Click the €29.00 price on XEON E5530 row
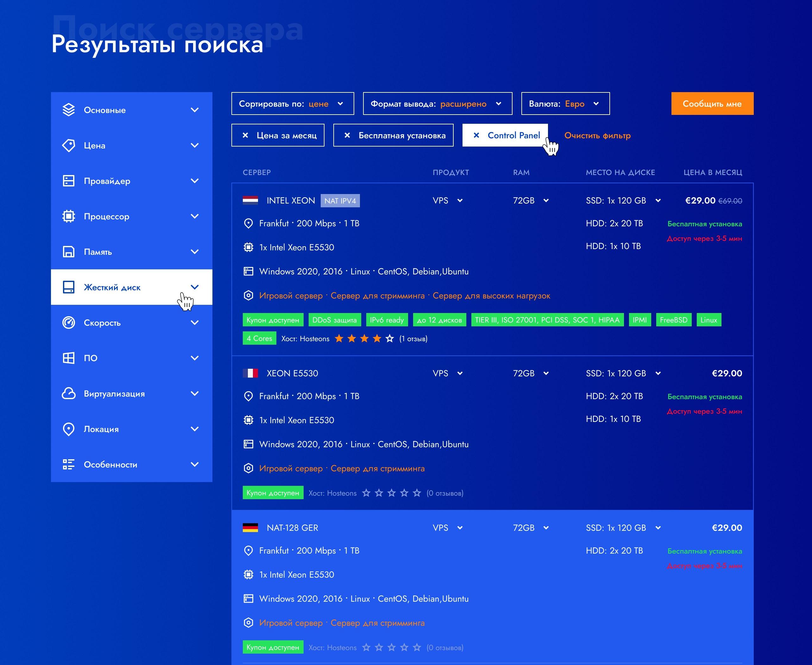 (x=727, y=373)
